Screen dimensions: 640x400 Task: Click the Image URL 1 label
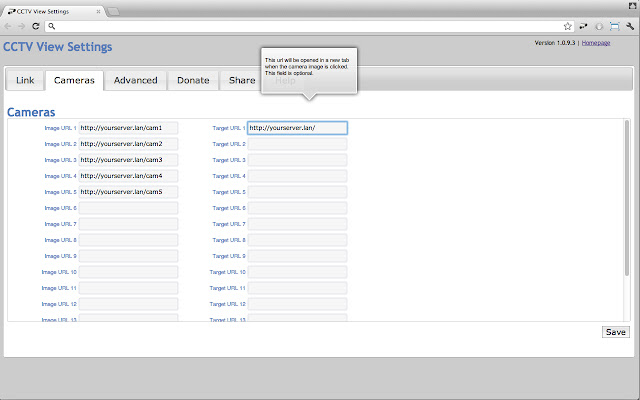[x=60, y=128]
